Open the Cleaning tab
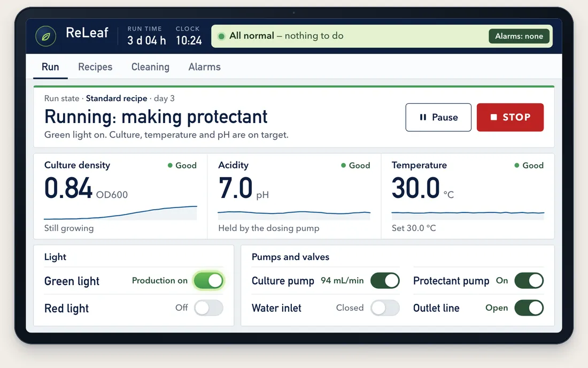Image resolution: width=588 pixels, height=368 pixels. [x=150, y=67]
